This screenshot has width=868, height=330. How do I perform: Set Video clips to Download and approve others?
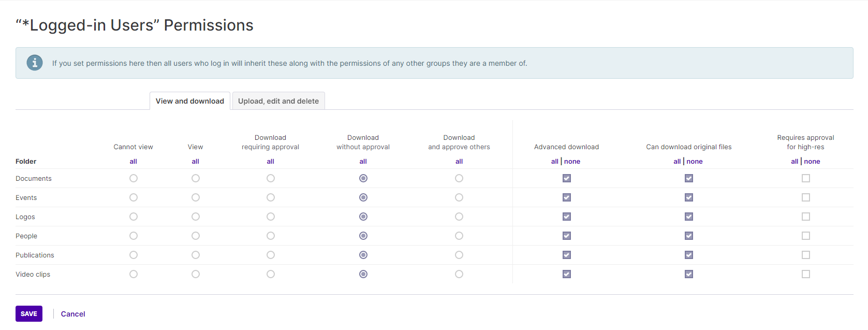tap(459, 274)
